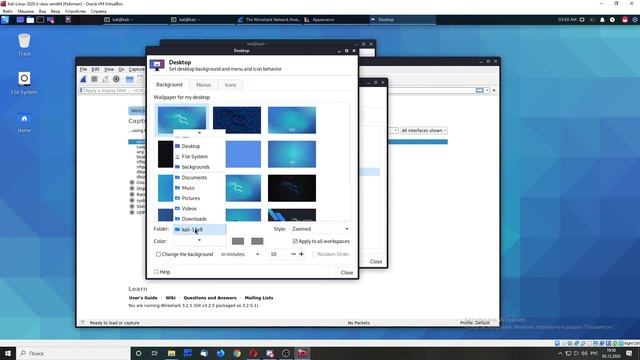Screen dimensions: 640x360
Task: Select Music in the folder list
Action: pyautogui.click(x=199, y=188)
